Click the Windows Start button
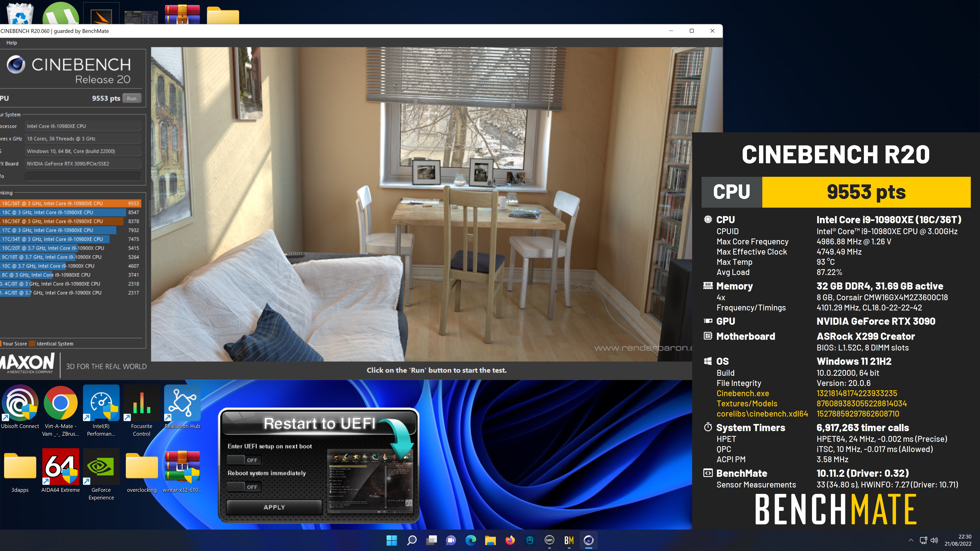Screen dimensions: 980x551 click(391, 540)
